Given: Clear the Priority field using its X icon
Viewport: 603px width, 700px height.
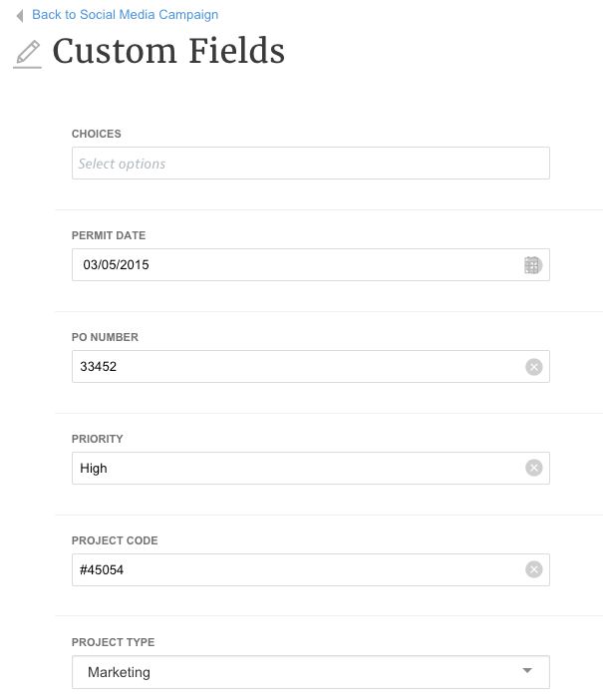Looking at the screenshot, I should click(x=534, y=469).
